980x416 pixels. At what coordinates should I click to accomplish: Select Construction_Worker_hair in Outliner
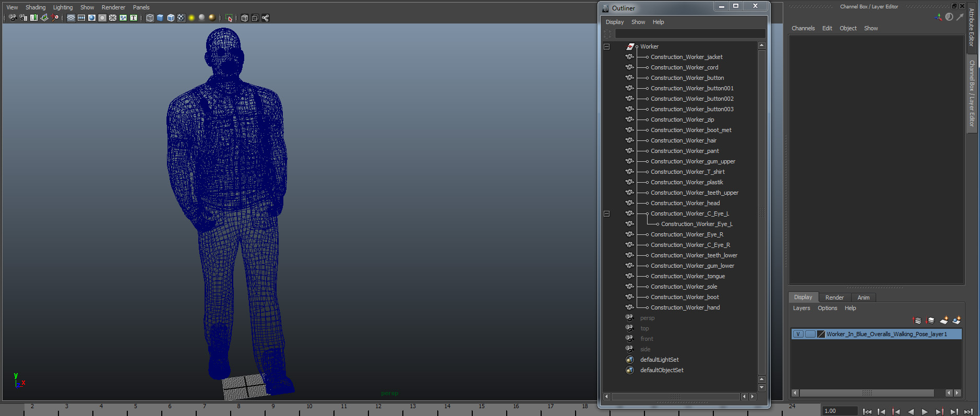click(684, 140)
